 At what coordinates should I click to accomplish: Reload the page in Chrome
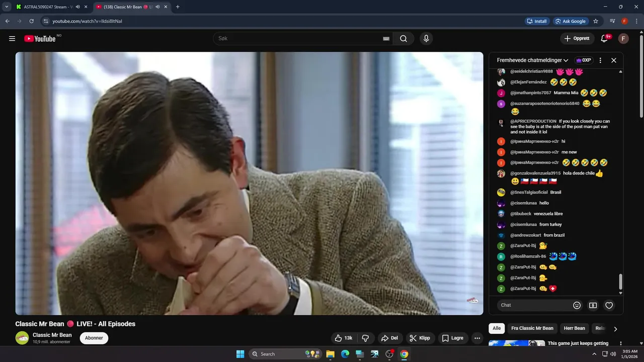click(31, 21)
